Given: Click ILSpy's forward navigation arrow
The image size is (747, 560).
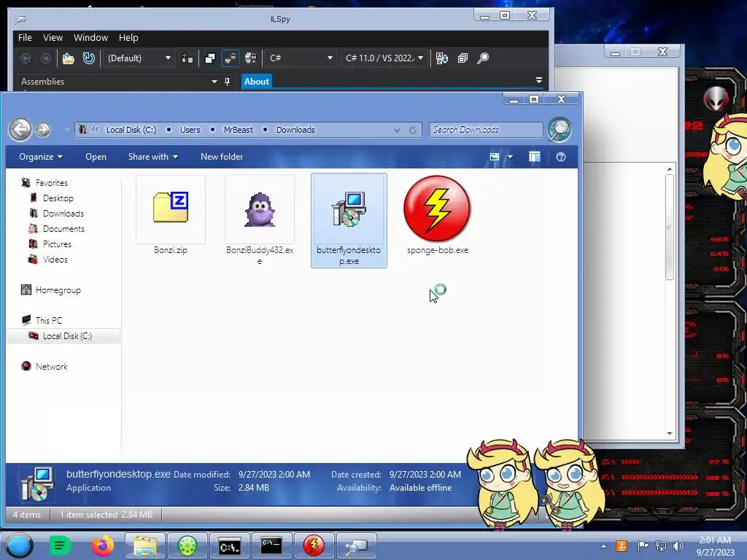Looking at the screenshot, I should (x=46, y=58).
